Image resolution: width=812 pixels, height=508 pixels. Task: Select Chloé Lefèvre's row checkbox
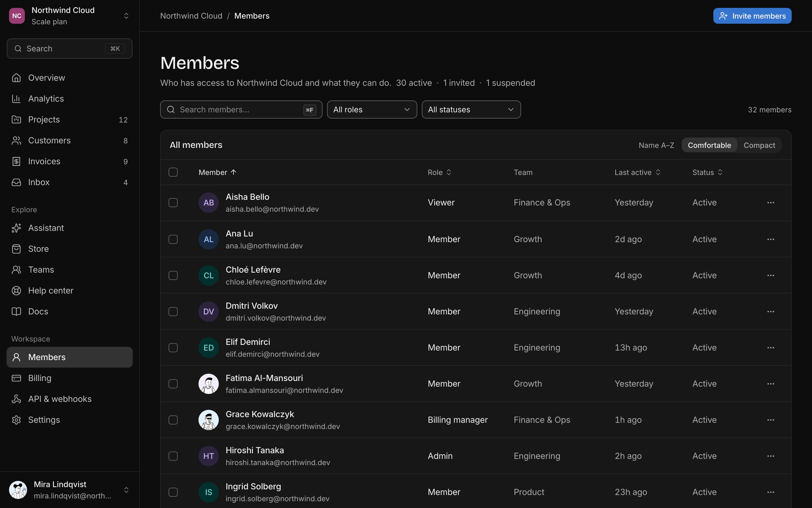[x=173, y=275]
